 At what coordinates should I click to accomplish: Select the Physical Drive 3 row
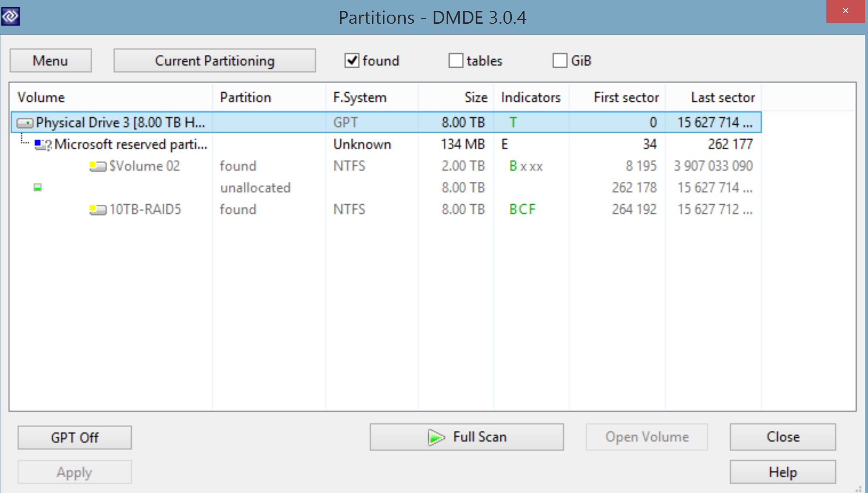point(386,122)
